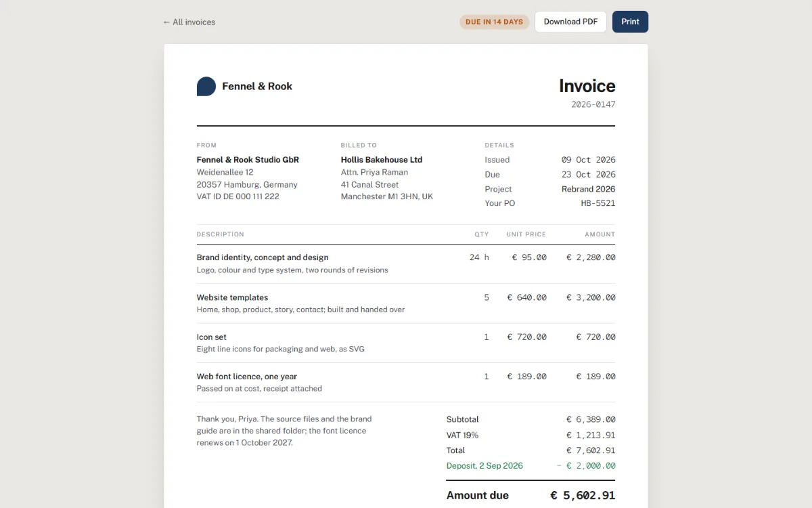Select unit price € 640.00
This screenshot has width=812, height=508.
pyautogui.click(x=527, y=297)
